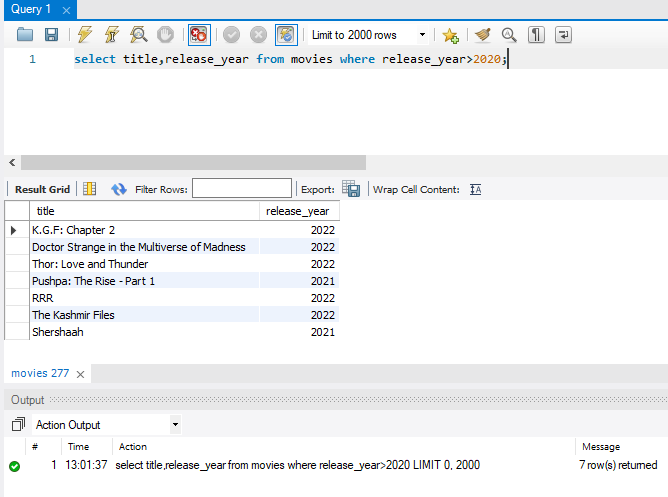Select the 13:01:37 action log row

336,465
